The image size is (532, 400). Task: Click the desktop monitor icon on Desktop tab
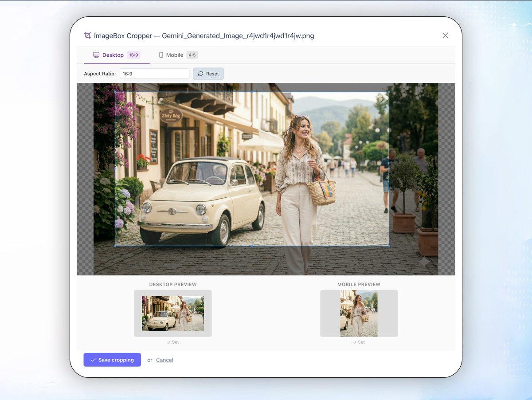(x=96, y=55)
